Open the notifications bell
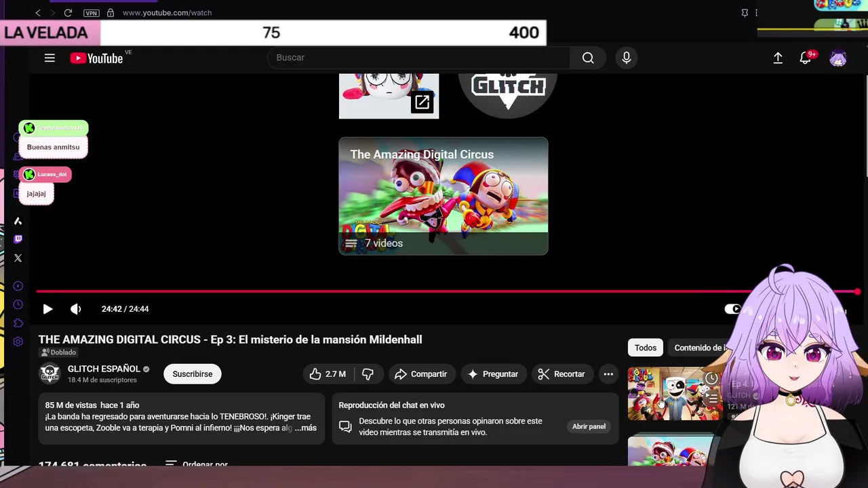The height and width of the screenshot is (488, 868). point(806,58)
